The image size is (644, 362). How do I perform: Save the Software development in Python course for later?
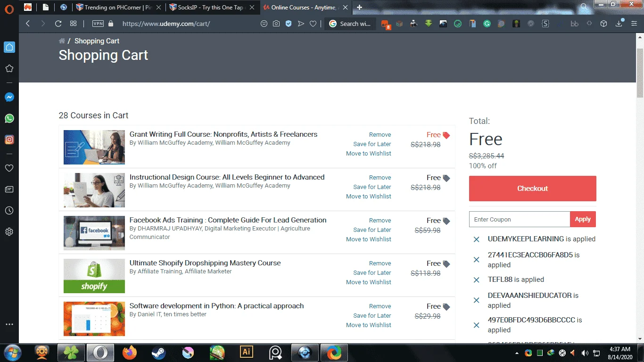click(x=372, y=315)
